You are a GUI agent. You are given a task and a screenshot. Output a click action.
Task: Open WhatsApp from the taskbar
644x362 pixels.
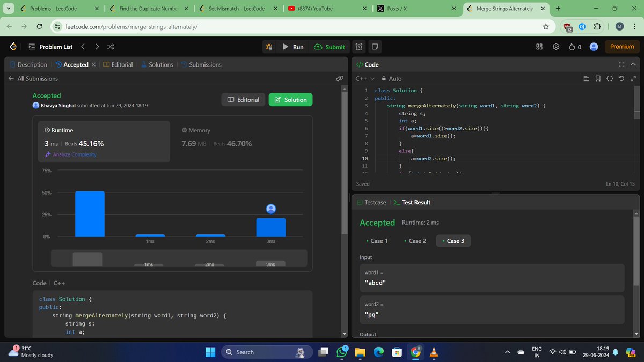342,352
